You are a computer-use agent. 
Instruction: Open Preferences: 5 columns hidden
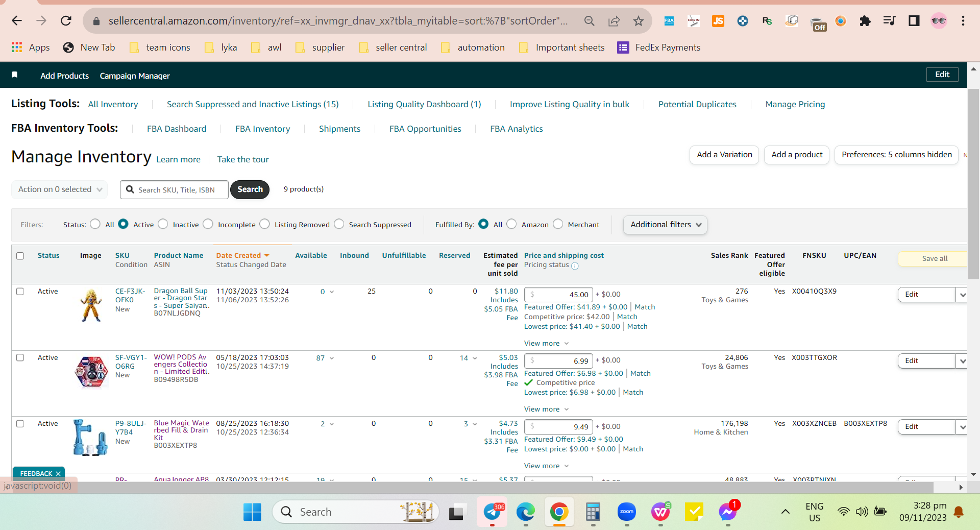[896, 155]
